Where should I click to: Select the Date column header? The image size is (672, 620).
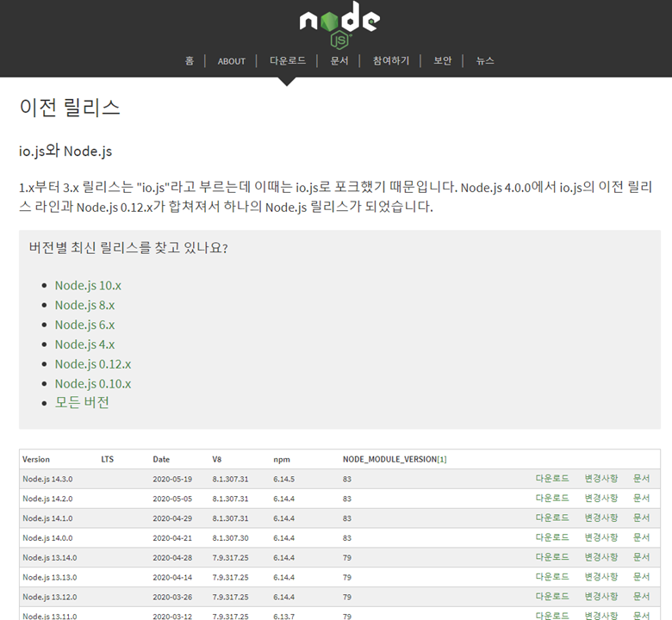point(161,459)
